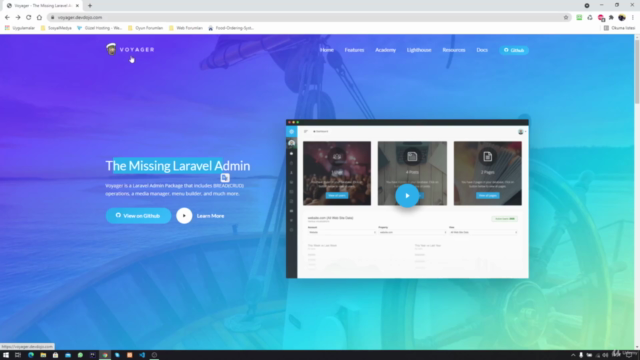The height and width of the screenshot is (360, 640).
Task: Open the Food-Ordering-Syst bookmark
Action: (x=231, y=28)
